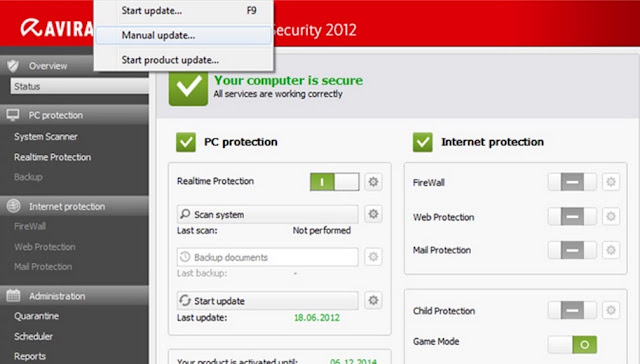
Task: Select Mail Protection in the sidebar
Action: [43, 266]
